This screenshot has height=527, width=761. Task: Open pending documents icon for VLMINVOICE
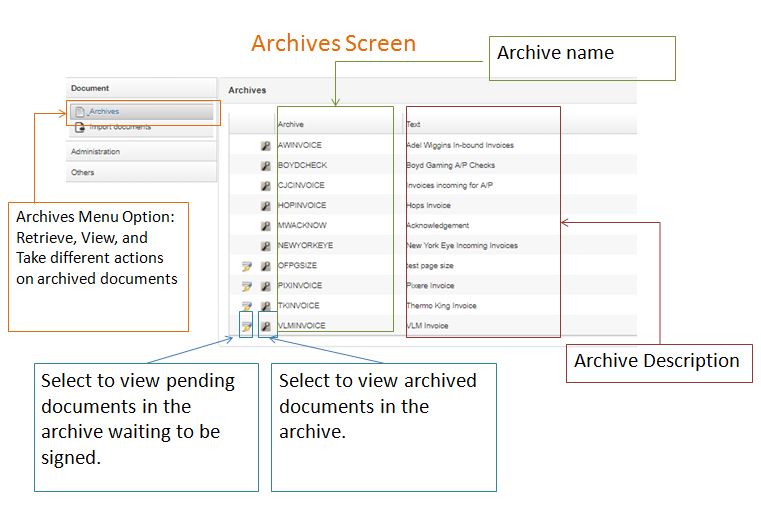click(x=247, y=325)
